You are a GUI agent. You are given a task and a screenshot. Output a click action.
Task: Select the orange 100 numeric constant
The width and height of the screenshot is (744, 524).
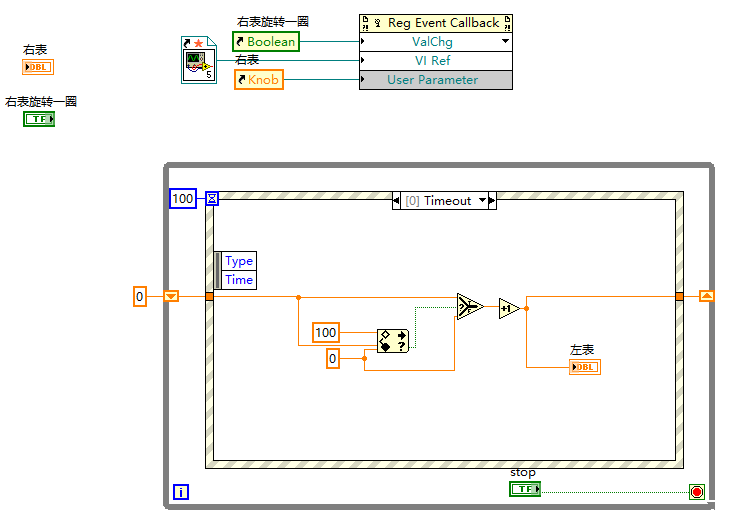coord(326,332)
